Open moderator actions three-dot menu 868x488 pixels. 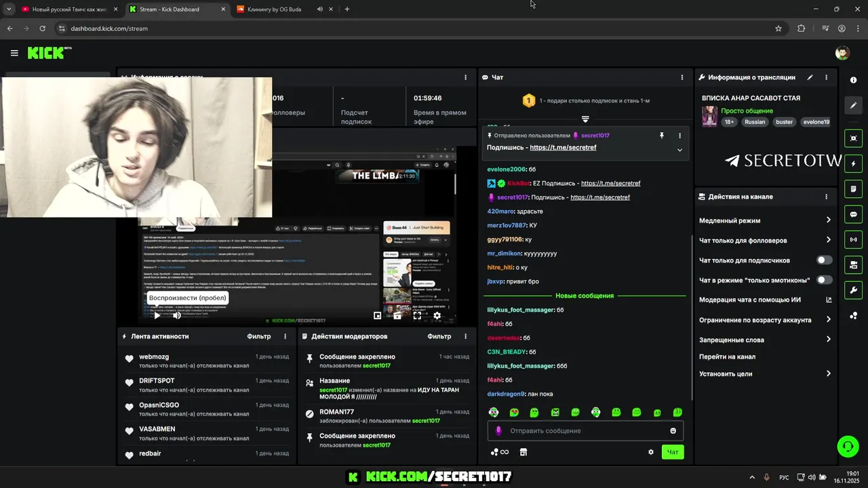click(x=465, y=336)
